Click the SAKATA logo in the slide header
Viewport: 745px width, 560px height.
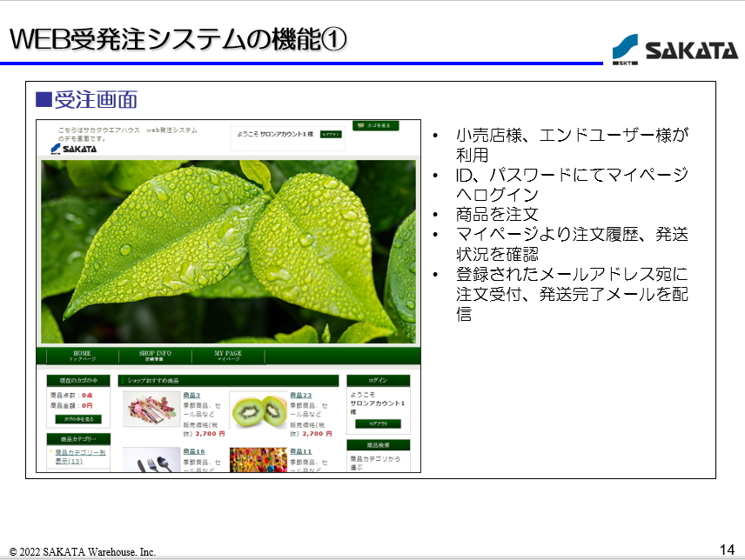point(674,50)
